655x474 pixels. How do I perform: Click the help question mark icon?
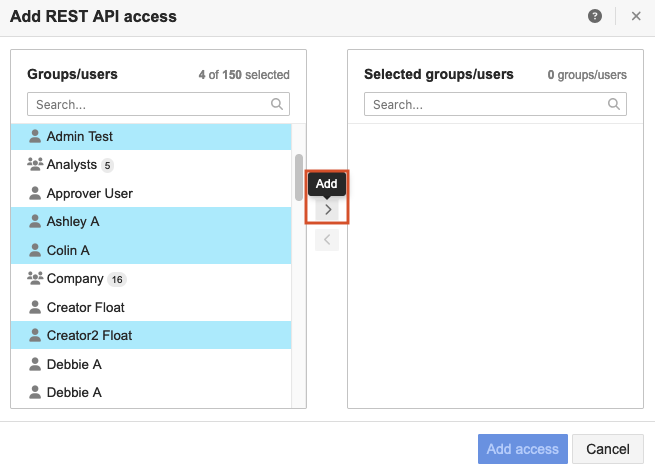click(596, 16)
